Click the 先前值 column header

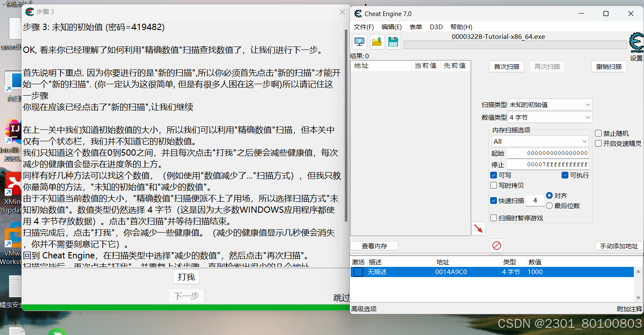[x=455, y=66]
